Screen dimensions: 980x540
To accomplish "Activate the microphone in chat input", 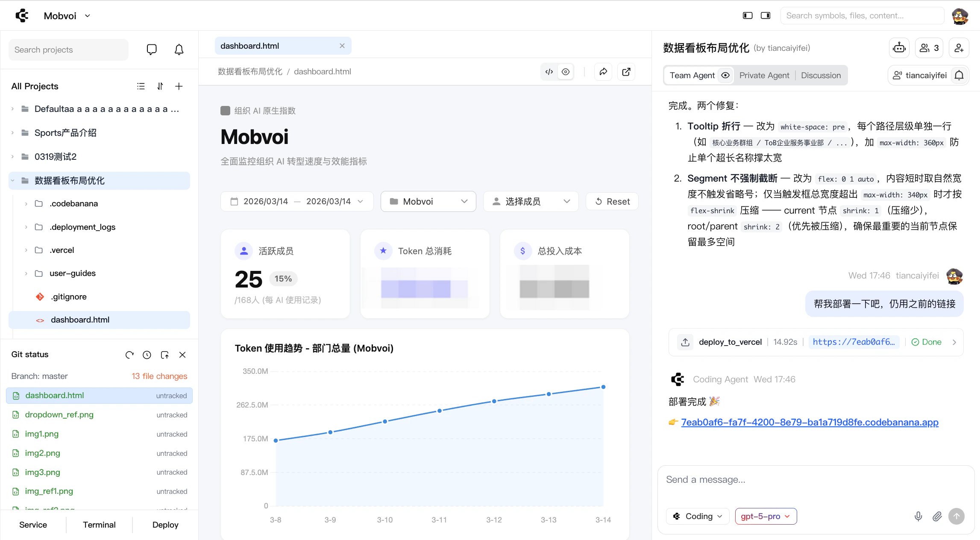I will click(x=918, y=516).
